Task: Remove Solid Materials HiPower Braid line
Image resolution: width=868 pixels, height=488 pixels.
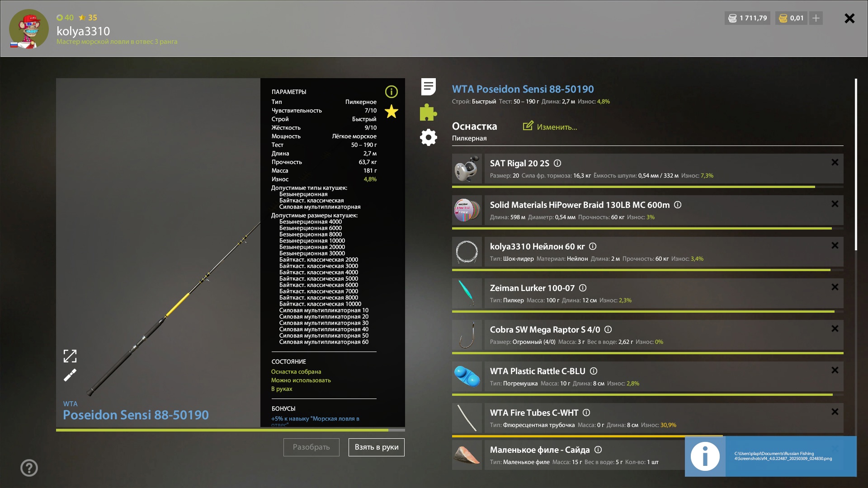Action: [x=835, y=204]
